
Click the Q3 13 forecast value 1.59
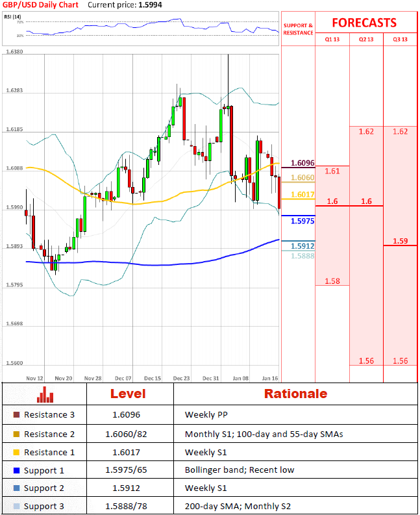401,241
